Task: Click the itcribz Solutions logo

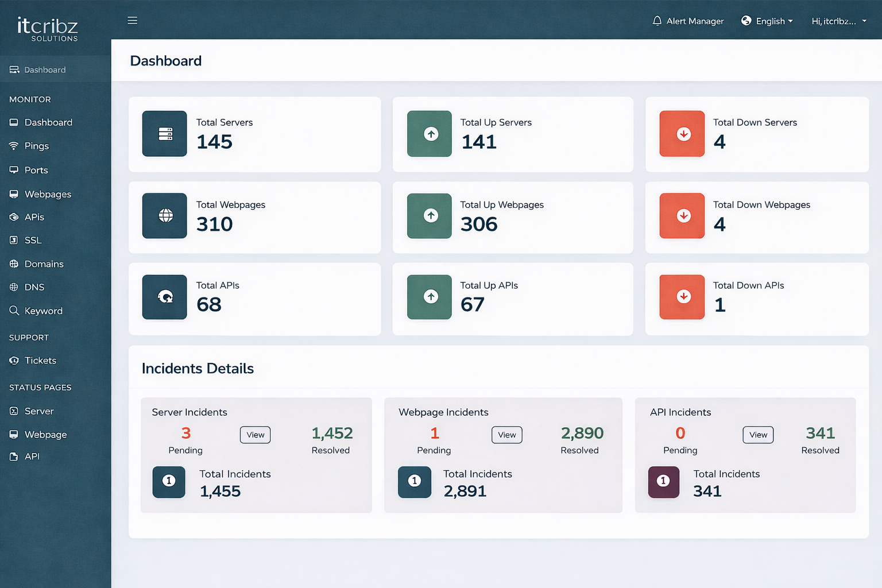Action: (x=48, y=29)
